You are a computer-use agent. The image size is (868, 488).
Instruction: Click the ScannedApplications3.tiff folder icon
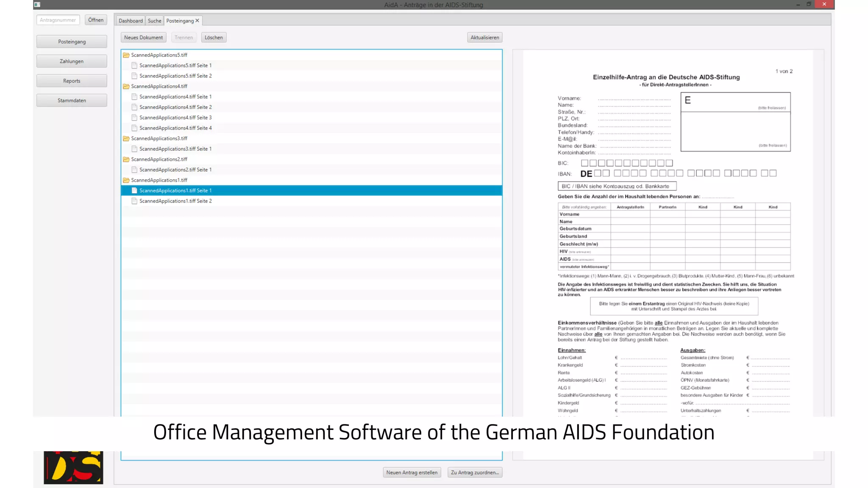(x=126, y=139)
